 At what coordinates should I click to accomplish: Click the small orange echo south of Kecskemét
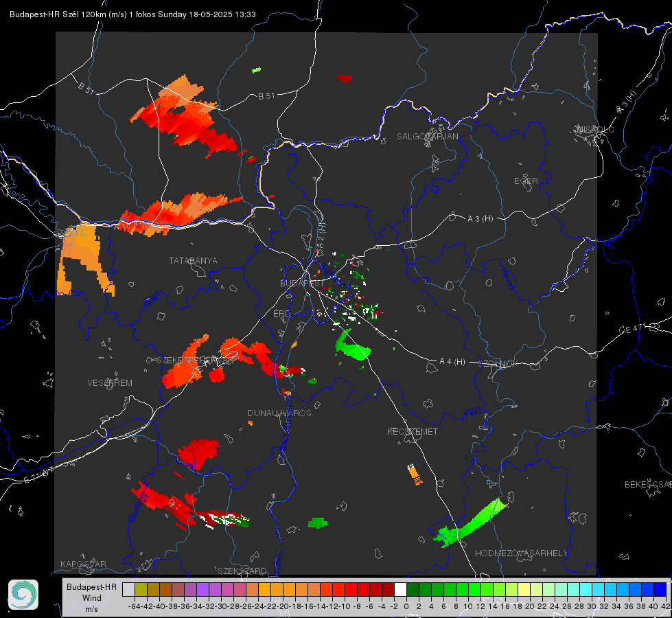(415, 474)
